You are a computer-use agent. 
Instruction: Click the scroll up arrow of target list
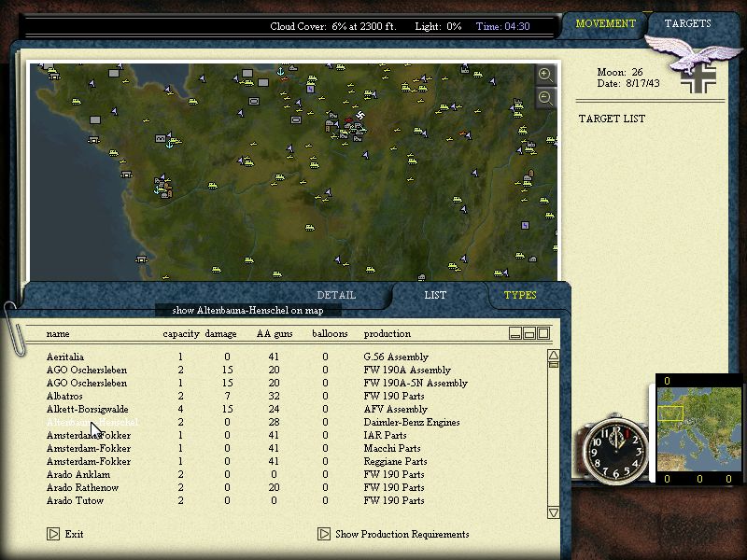[553, 355]
